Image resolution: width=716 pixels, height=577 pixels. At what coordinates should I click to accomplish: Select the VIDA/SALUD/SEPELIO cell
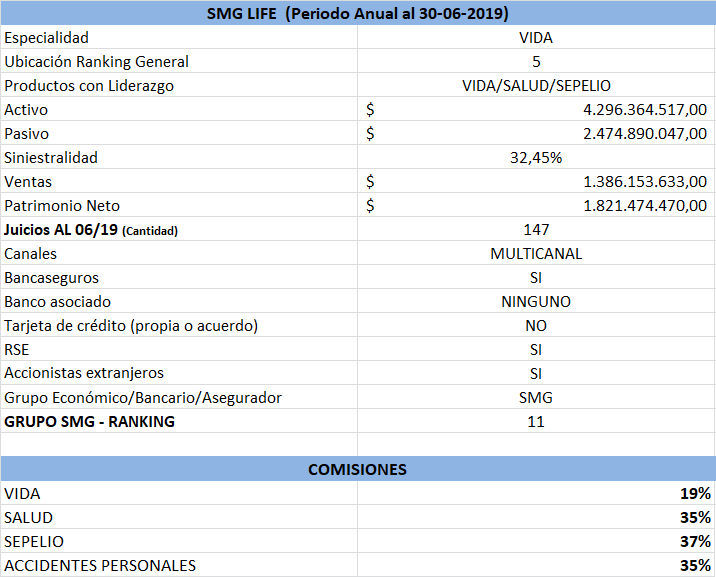coord(536,85)
